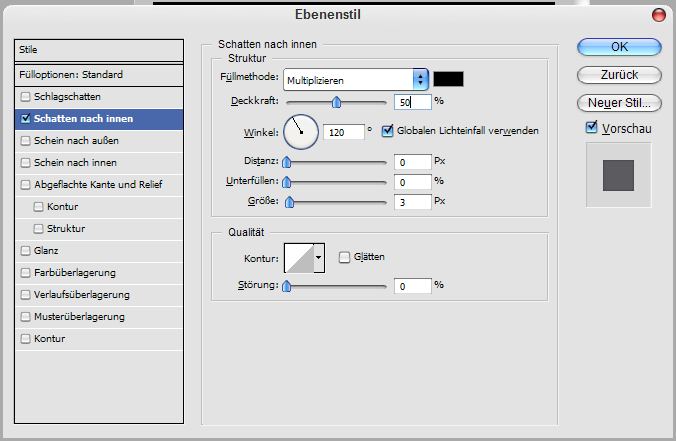Select the Farbüberlagerung style row label
The height and width of the screenshot is (441, 676).
coord(75,272)
